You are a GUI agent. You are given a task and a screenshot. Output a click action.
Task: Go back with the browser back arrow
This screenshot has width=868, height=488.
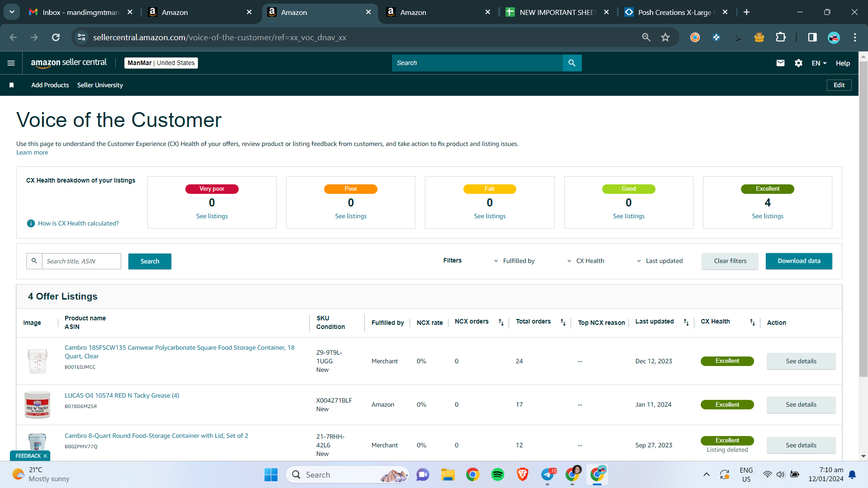tap(13, 38)
